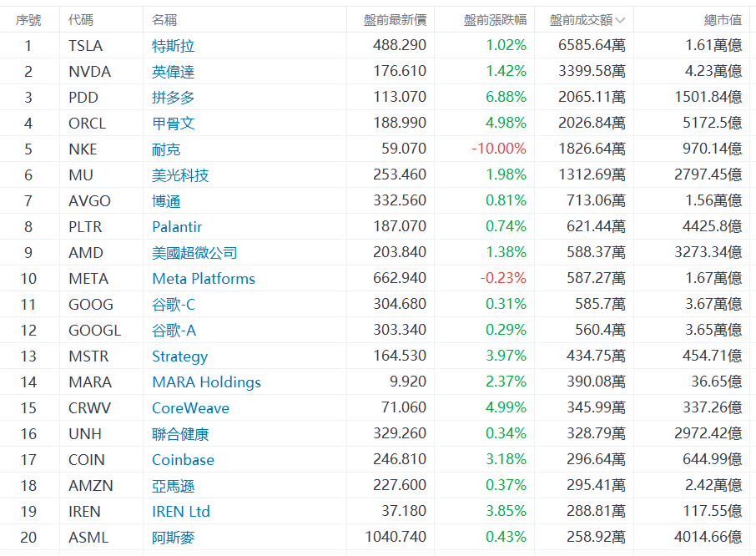Image resolution: width=756 pixels, height=556 pixels.
Task: Click the IREN Ltd link
Action: pos(181,512)
